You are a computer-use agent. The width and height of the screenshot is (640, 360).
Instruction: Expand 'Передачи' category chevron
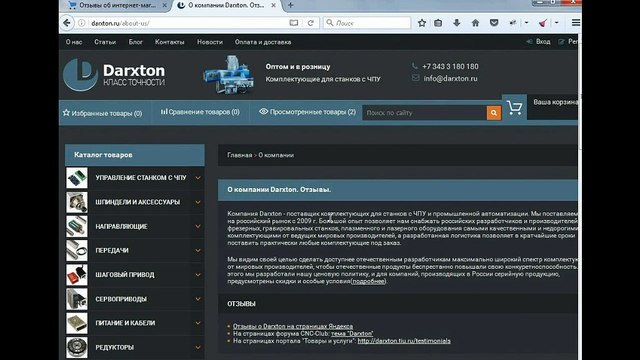click(x=198, y=251)
